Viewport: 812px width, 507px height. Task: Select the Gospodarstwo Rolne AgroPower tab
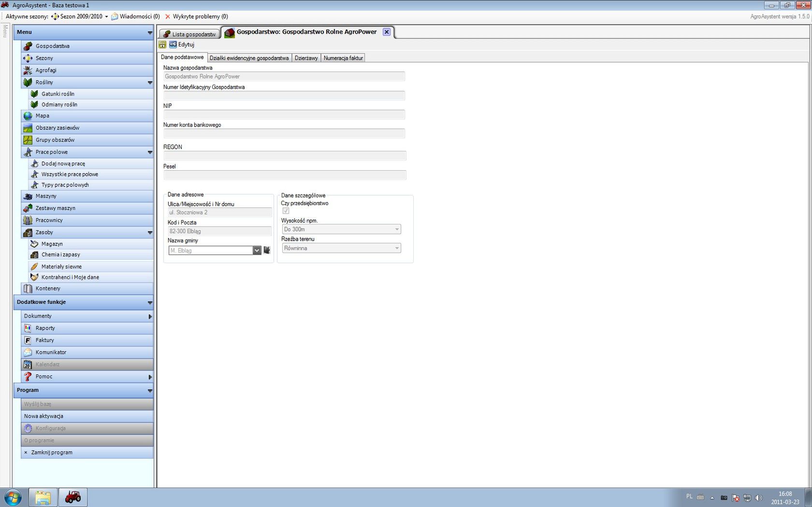pyautogui.click(x=306, y=32)
